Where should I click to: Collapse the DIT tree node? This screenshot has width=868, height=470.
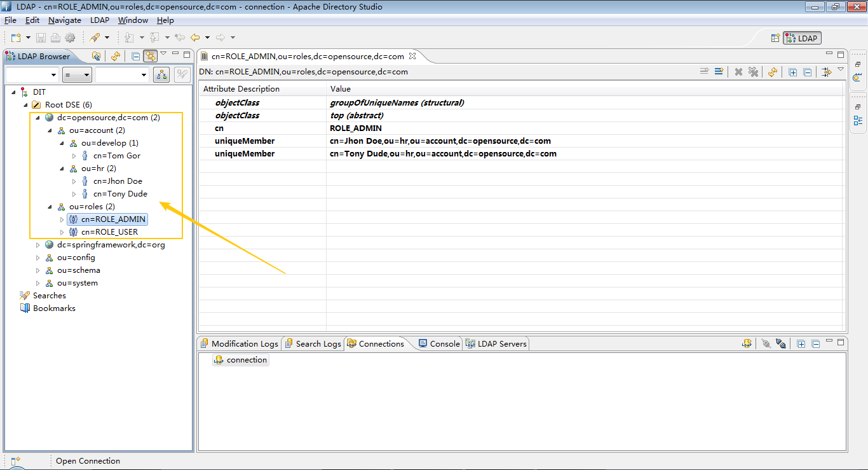click(14, 92)
